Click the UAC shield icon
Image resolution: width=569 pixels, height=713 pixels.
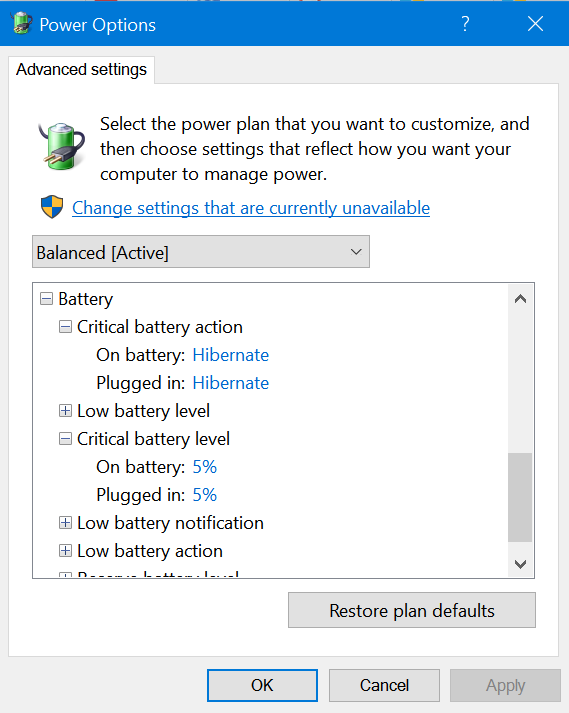click(x=52, y=207)
